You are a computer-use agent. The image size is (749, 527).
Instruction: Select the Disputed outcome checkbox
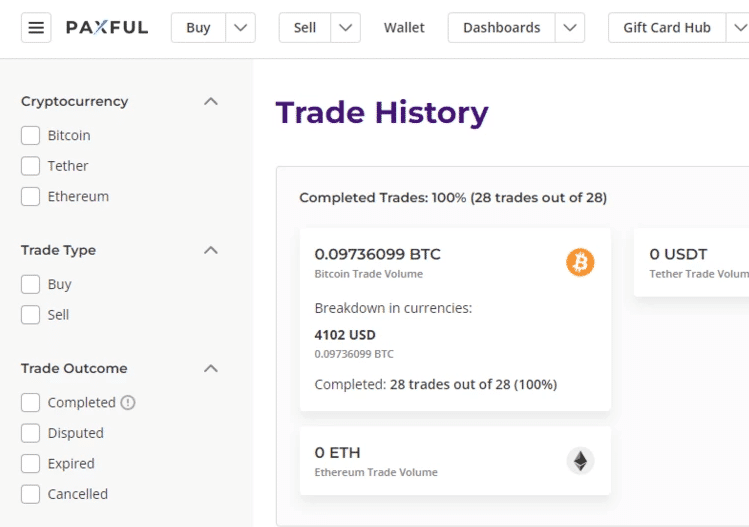31,433
